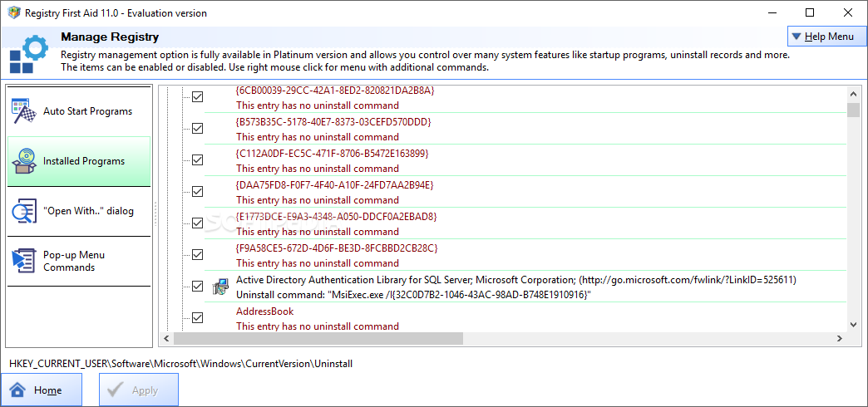This screenshot has height=407, width=868.
Task: Click the HKEY_CURRENT_USER registry path text
Action: pos(180,363)
